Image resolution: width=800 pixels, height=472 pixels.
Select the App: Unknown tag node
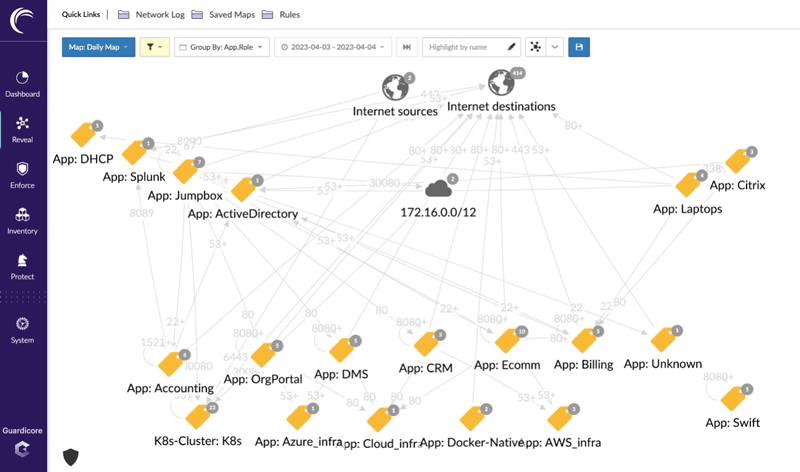(x=663, y=340)
